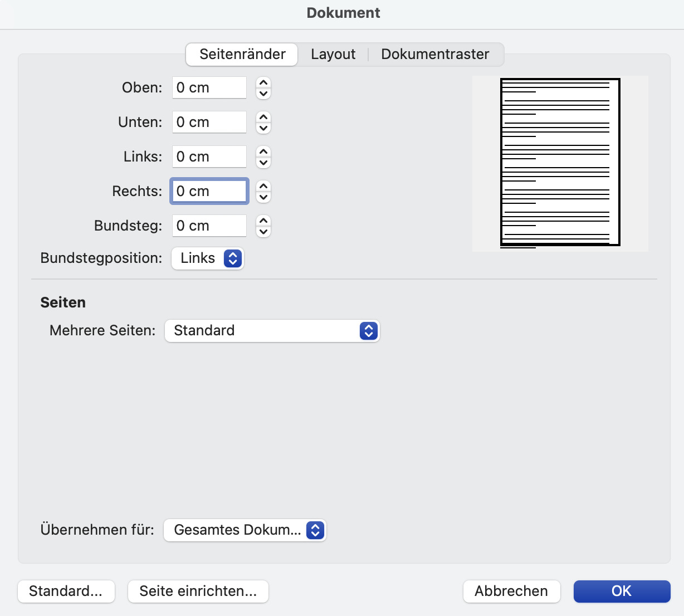684x616 pixels.
Task: Click the Links margin input field
Action: [x=209, y=157]
